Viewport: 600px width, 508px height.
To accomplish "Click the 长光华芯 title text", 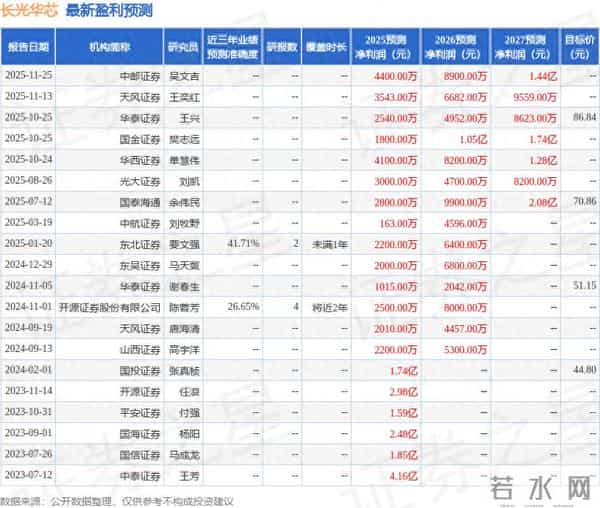I will (x=29, y=10).
